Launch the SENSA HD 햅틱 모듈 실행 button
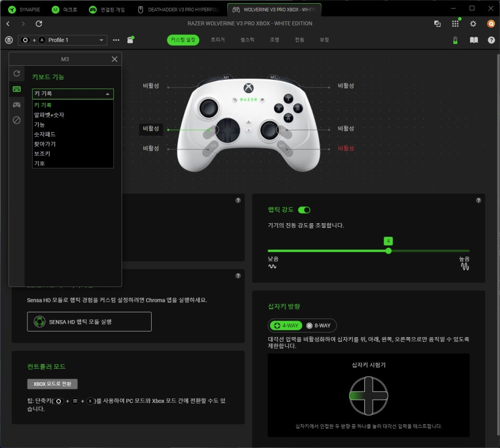 pyautogui.click(x=89, y=322)
